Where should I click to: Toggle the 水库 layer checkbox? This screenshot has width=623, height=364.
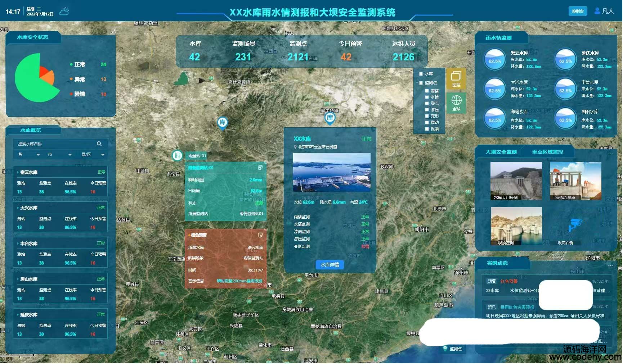click(421, 74)
